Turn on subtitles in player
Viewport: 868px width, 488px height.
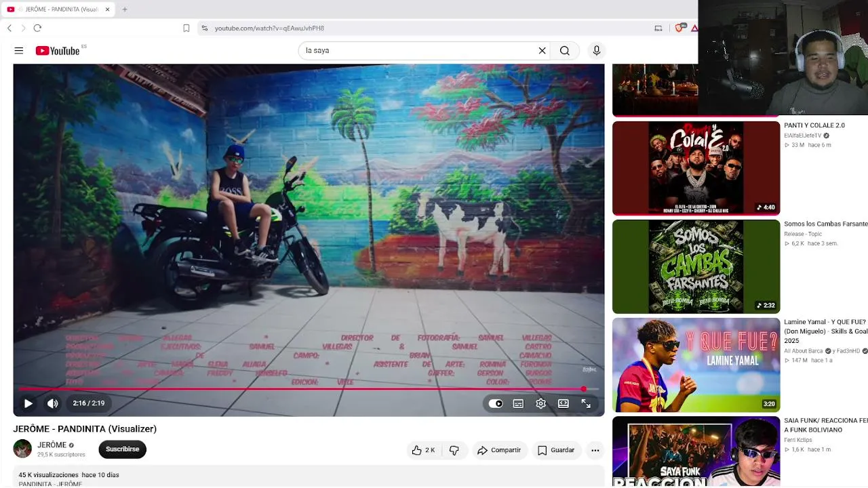518,403
